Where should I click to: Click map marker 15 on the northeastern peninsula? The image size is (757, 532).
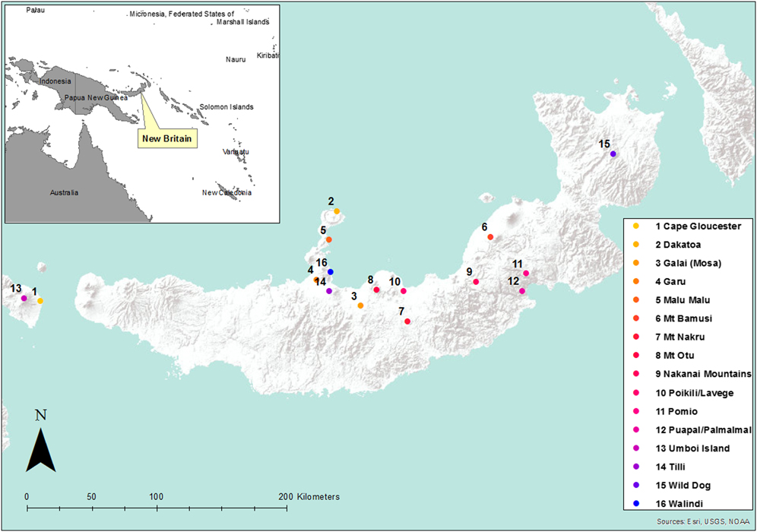[613, 154]
